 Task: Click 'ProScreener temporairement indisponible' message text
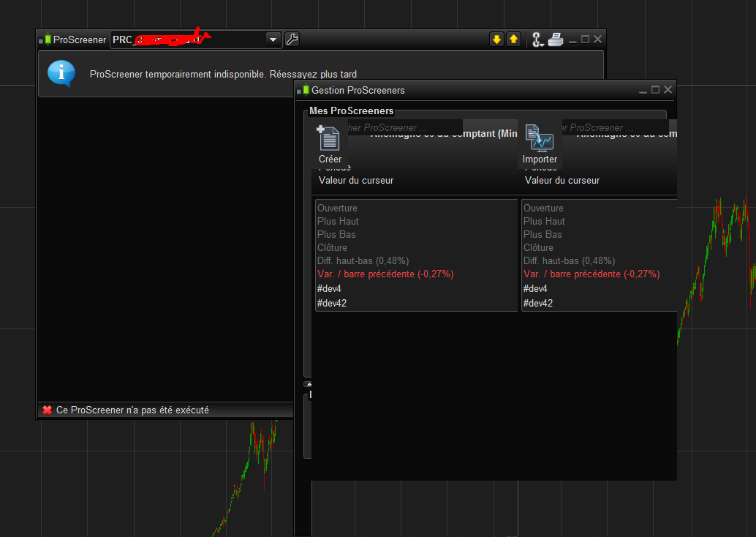pos(223,75)
